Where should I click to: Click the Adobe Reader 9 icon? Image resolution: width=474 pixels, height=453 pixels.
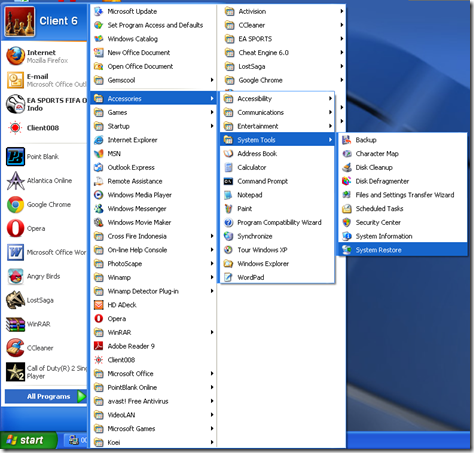(x=99, y=346)
